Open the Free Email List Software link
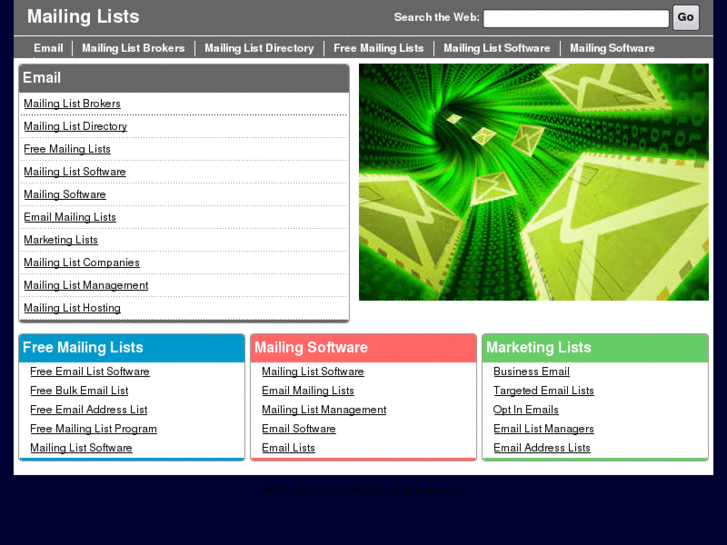Viewport: 727px width, 545px height. [x=89, y=372]
